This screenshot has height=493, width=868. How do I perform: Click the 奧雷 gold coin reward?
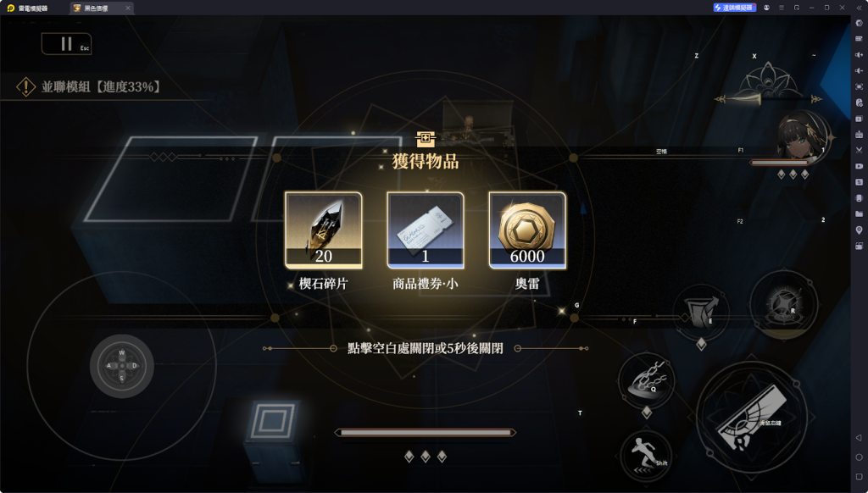click(527, 230)
